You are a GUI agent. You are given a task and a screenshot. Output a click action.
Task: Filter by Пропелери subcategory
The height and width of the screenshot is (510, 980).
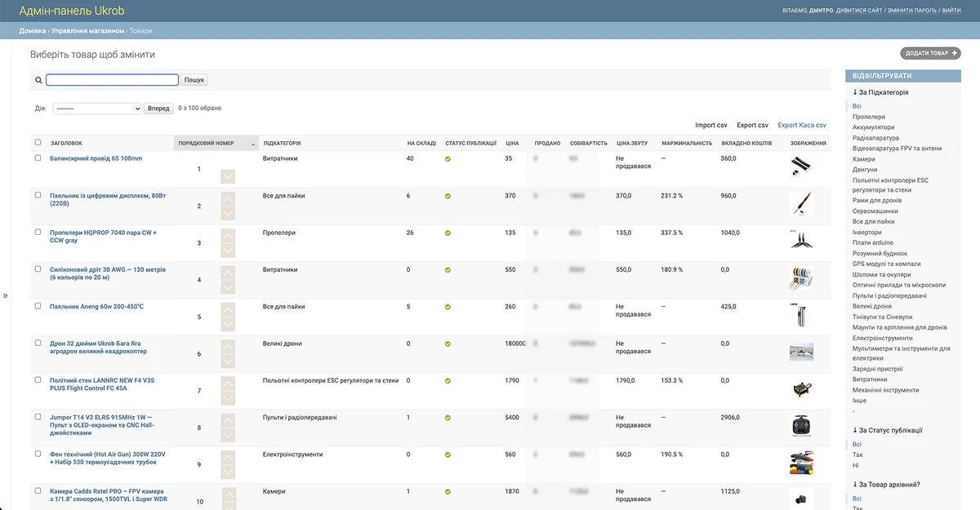point(868,117)
